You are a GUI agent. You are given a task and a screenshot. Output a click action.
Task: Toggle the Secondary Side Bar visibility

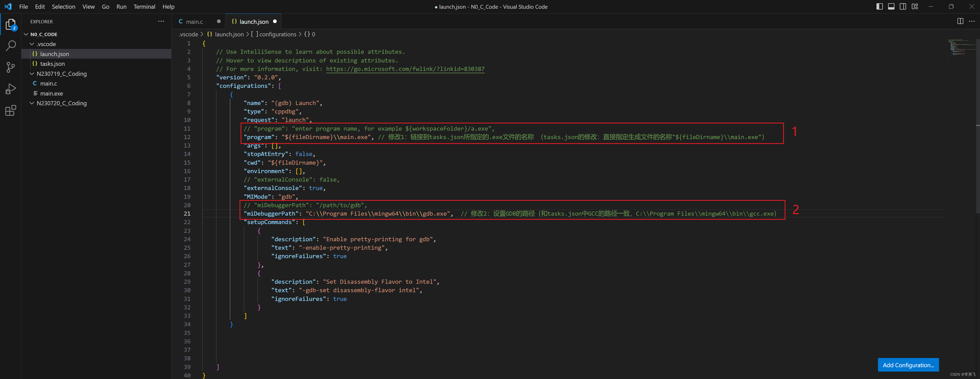pyautogui.click(x=903, y=6)
